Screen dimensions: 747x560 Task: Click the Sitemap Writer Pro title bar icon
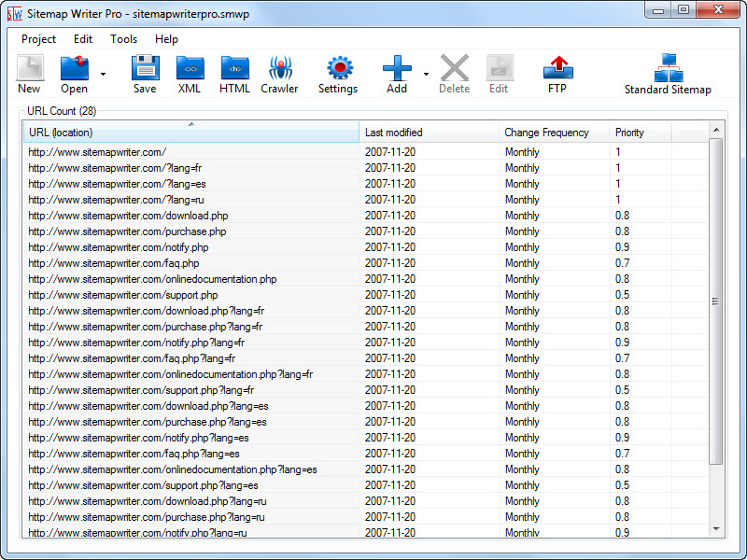pos(15,14)
